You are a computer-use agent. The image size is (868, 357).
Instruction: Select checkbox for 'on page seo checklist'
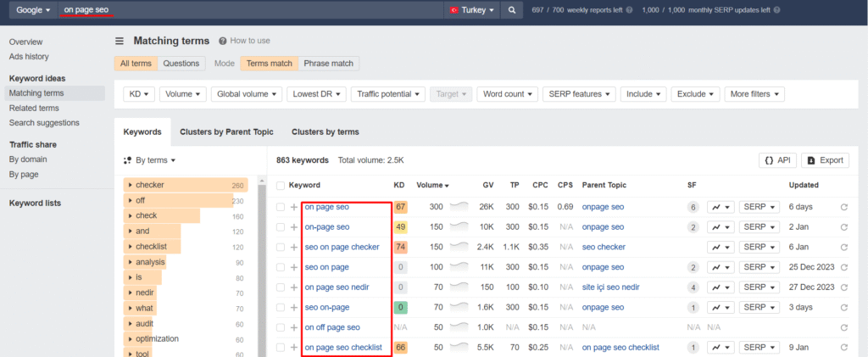[x=281, y=348]
